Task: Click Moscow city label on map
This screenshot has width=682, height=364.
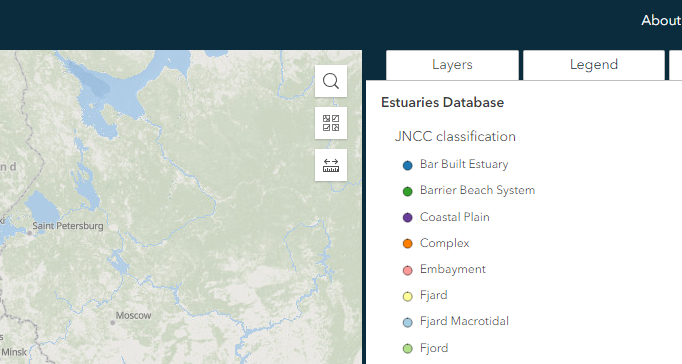Action: [134, 316]
